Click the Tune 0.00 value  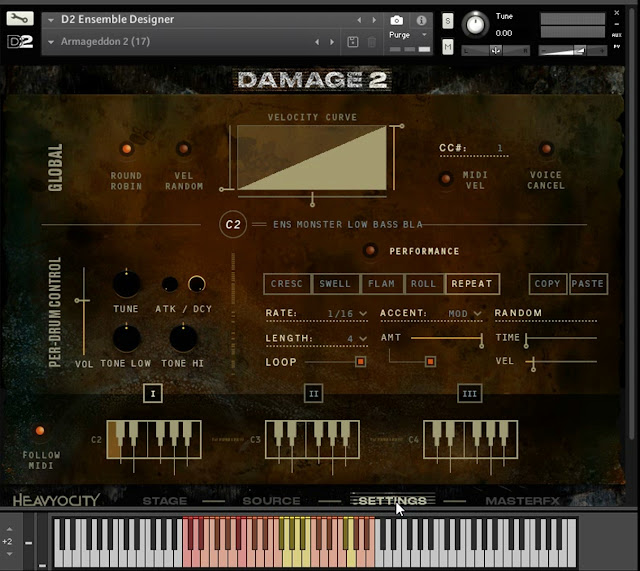pos(504,33)
